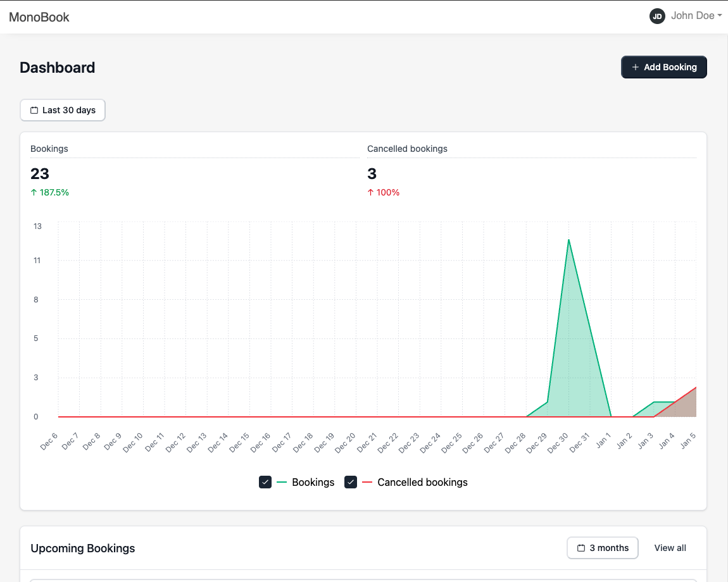728x582 pixels.
Task: Click calendar icon beside Last 30 days
Action: (34, 110)
